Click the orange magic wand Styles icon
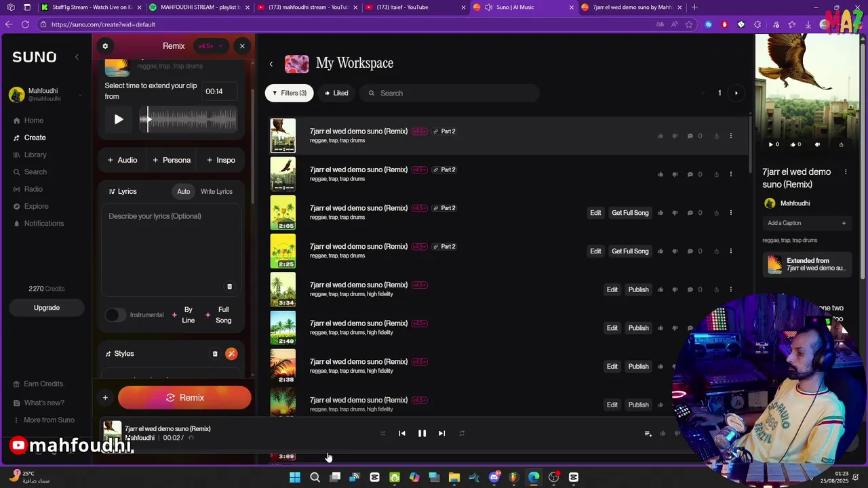868x488 pixels. [231, 354]
